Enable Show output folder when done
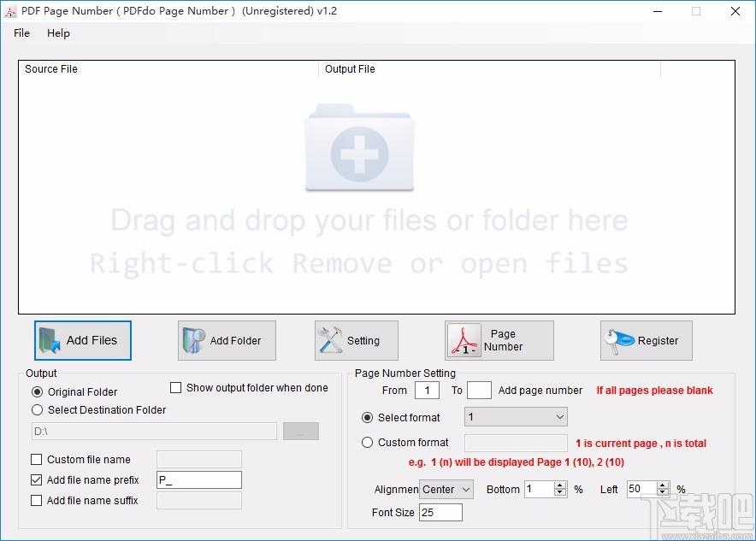The width and height of the screenshot is (756, 541). [x=176, y=388]
